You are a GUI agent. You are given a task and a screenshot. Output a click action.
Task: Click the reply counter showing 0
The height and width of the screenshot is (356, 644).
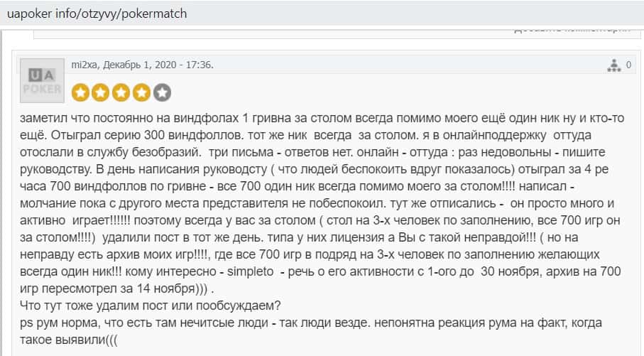628,65
